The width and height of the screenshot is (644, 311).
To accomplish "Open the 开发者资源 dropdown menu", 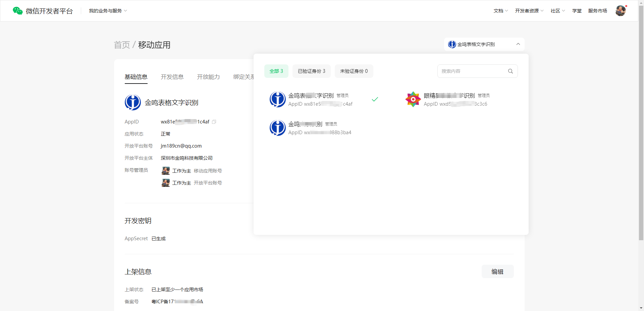I will click(529, 11).
